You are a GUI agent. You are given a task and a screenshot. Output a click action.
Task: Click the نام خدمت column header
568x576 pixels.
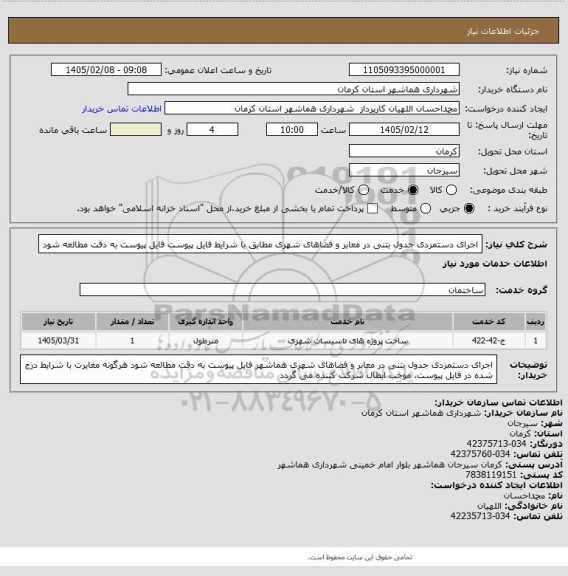[x=348, y=322]
